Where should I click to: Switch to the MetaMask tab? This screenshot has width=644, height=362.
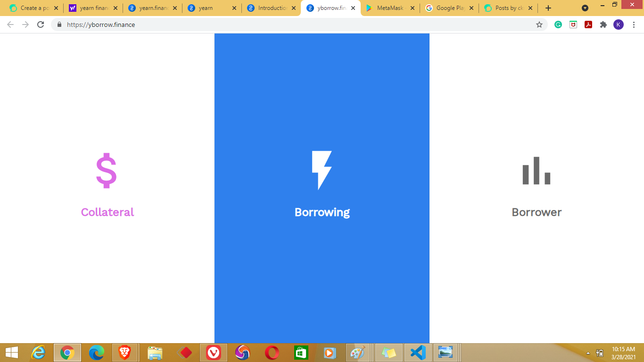point(389,8)
